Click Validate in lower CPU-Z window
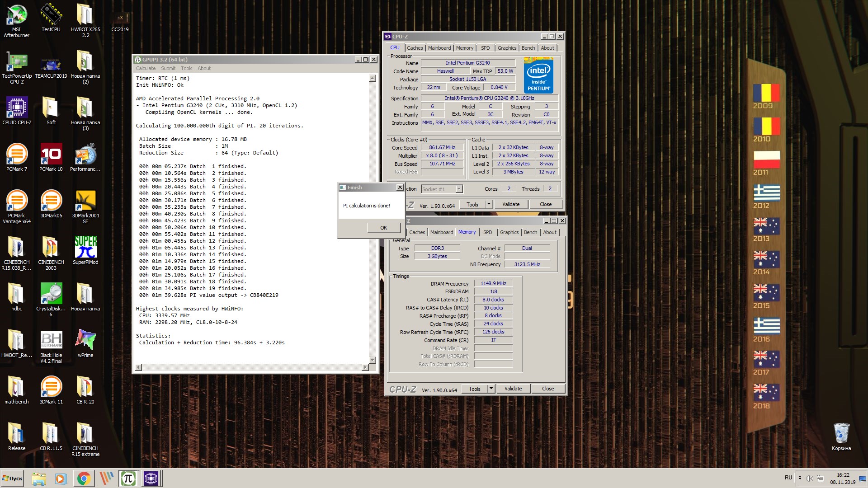Screen dimensions: 868x488 (513, 389)
